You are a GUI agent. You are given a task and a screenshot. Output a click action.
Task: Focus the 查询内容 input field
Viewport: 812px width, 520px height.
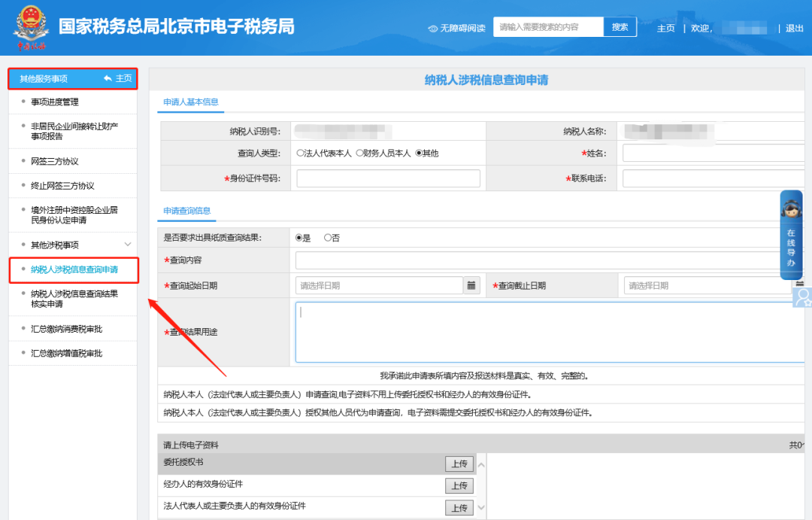(551, 260)
